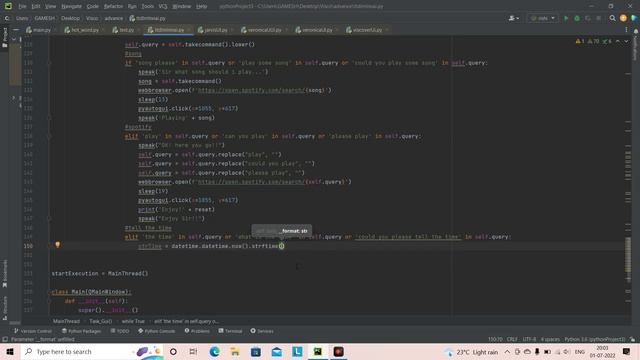The height and width of the screenshot is (360, 640).
Task: Open Microsoft Edge from taskbar
Action: (x=214, y=352)
